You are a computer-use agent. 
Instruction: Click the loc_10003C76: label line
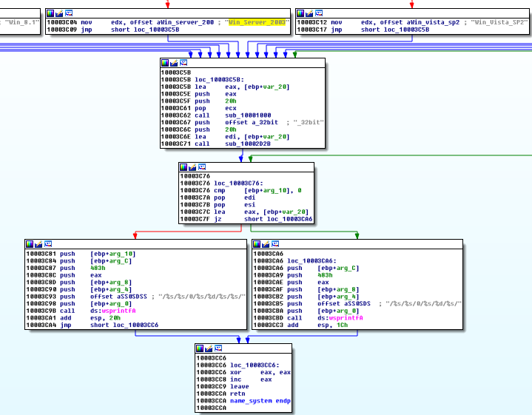pos(238,183)
